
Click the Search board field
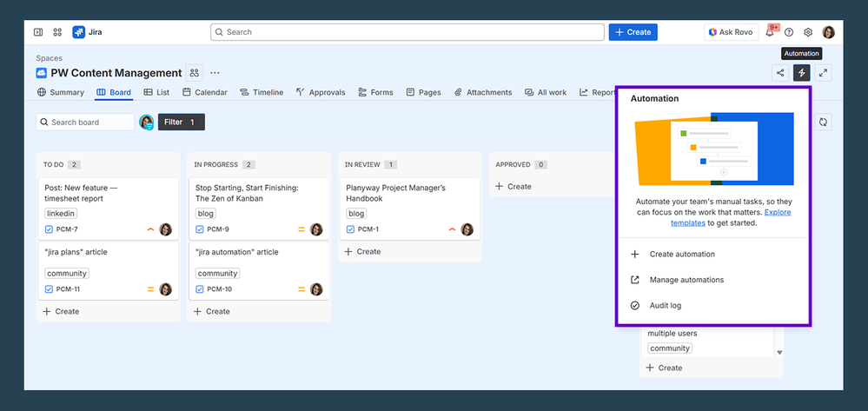point(85,122)
